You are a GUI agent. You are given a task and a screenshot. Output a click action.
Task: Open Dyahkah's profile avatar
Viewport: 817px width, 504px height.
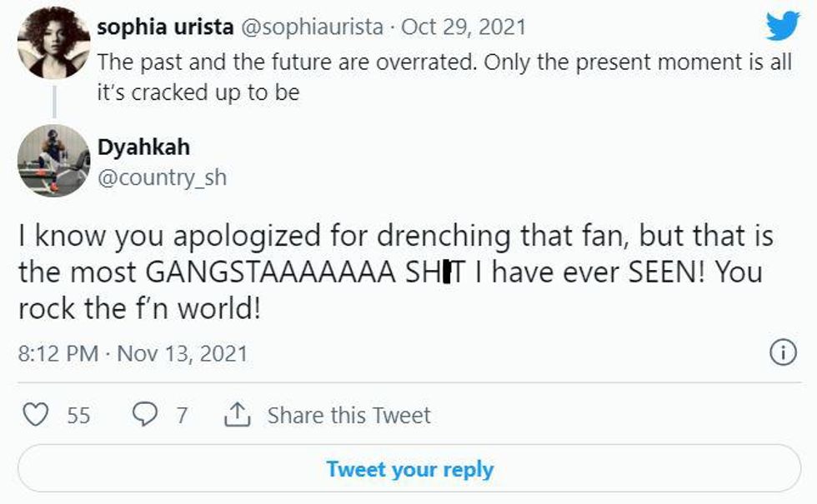[53, 161]
